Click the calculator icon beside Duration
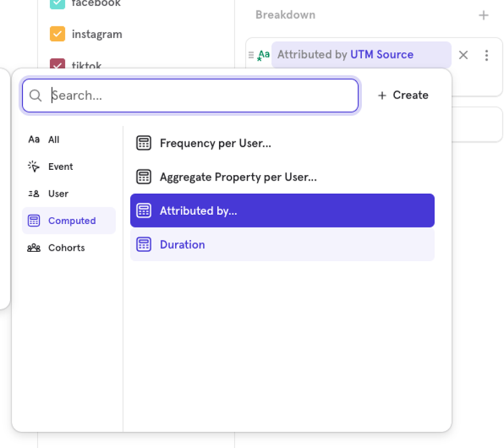 pyautogui.click(x=143, y=244)
